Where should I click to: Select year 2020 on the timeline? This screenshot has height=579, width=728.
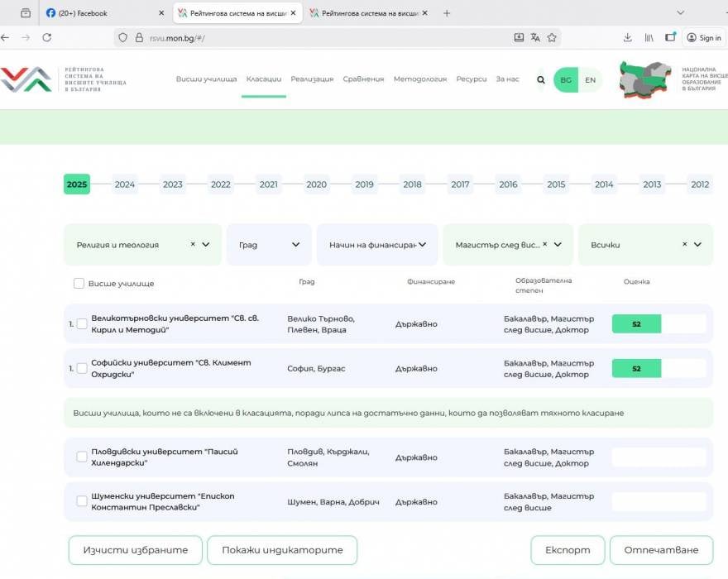pyautogui.click(x=316, y=184)
